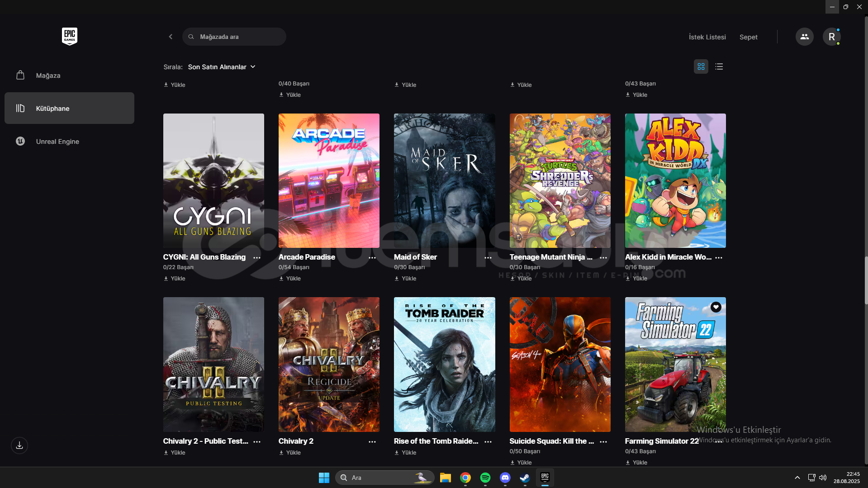The height and width of the screenshot is (488, 868).
Task: Open CYGNI: All Guns Blazing cover
Action: pos(213,180)
